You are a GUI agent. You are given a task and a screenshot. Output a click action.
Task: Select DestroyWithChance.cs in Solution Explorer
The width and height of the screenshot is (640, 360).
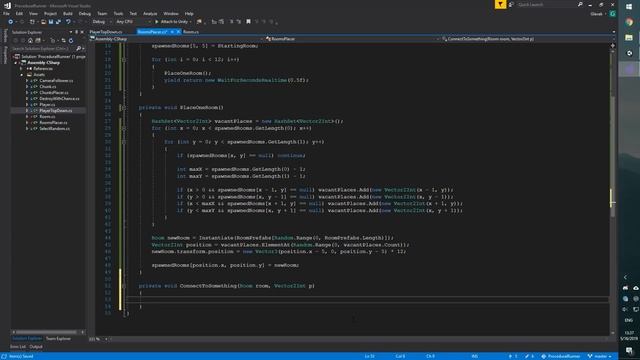pos(59,99)
